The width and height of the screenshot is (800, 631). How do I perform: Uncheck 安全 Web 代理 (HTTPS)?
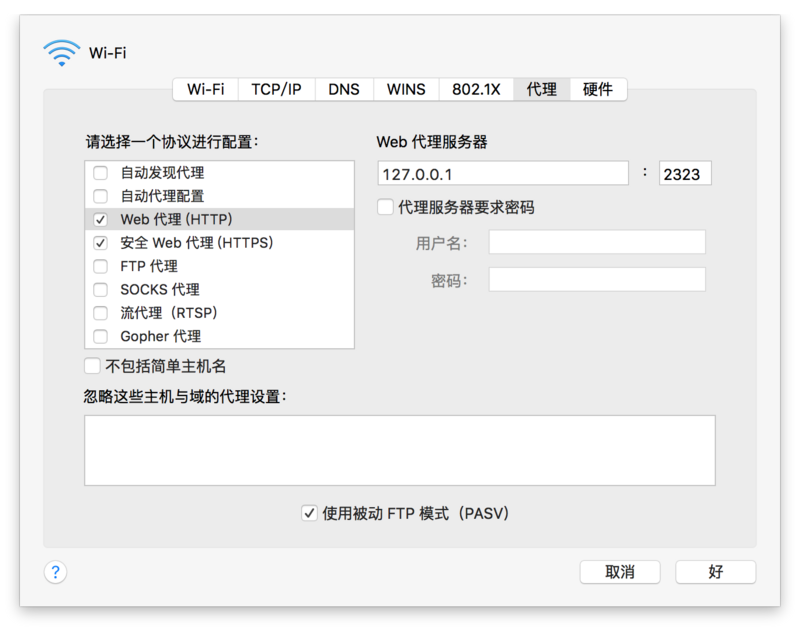[99, 242]
